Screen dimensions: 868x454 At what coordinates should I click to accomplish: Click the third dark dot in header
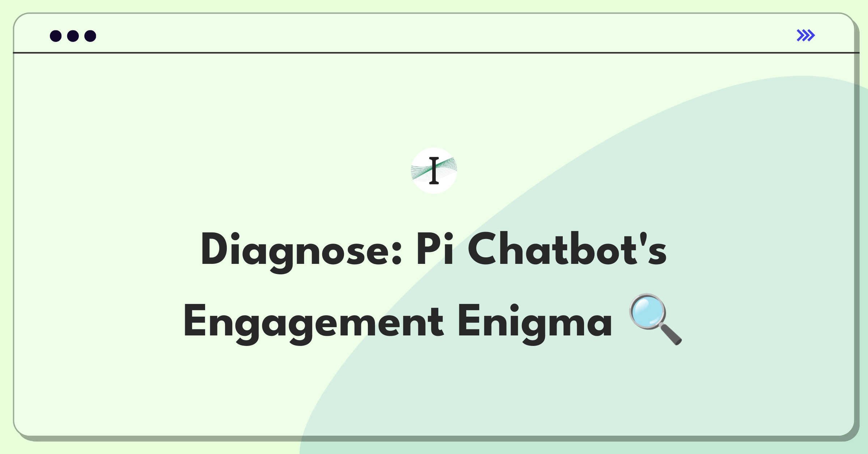tap(90, 36)
